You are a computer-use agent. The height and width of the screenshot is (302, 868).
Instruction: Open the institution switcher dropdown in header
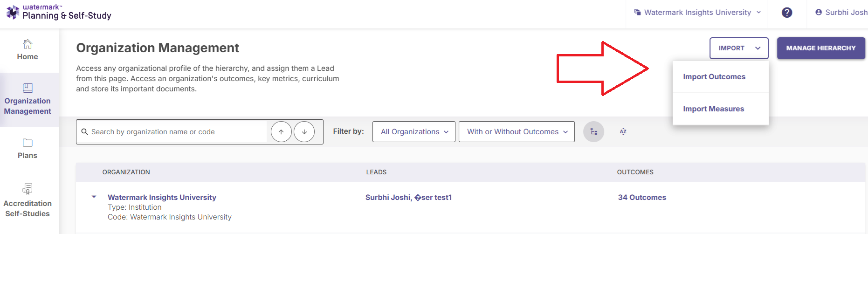click(x=697, y=13)
